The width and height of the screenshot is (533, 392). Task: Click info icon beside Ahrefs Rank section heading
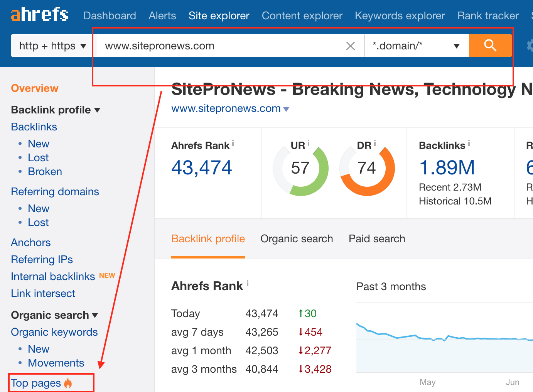[248, 284]
